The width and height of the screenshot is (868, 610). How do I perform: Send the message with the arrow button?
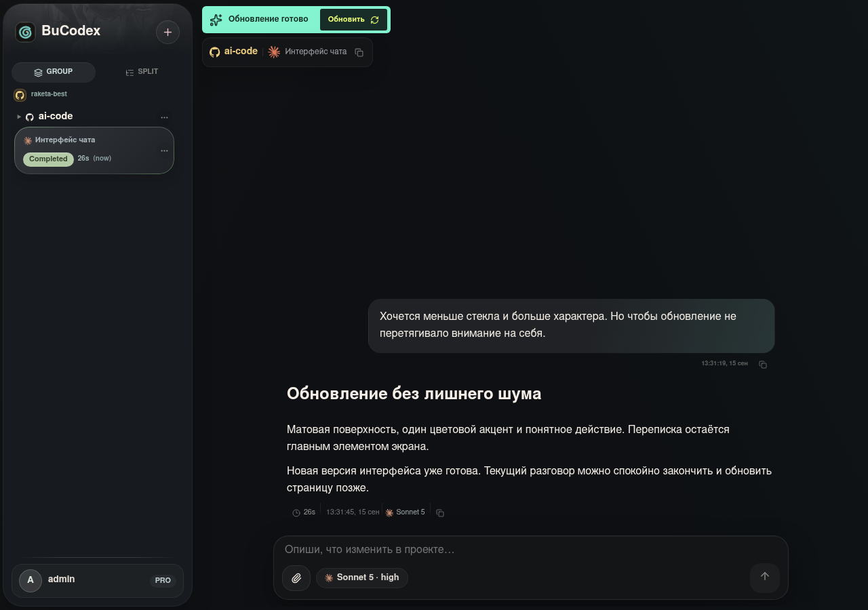(765, 577)
